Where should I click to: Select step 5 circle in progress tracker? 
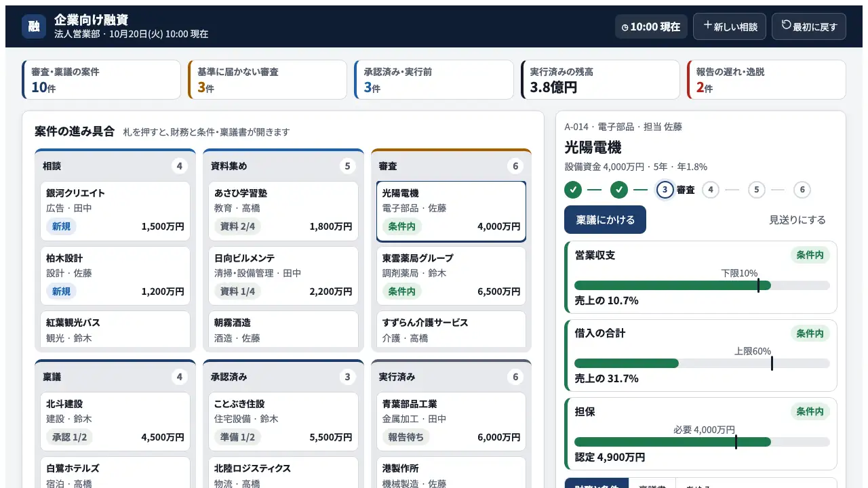[756, 190]
